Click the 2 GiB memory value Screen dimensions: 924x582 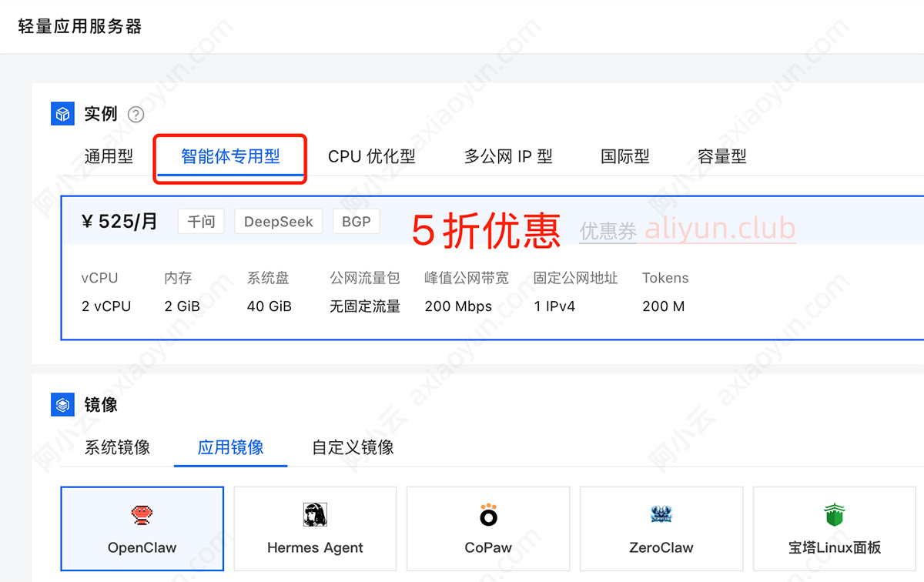click(182, 306)
